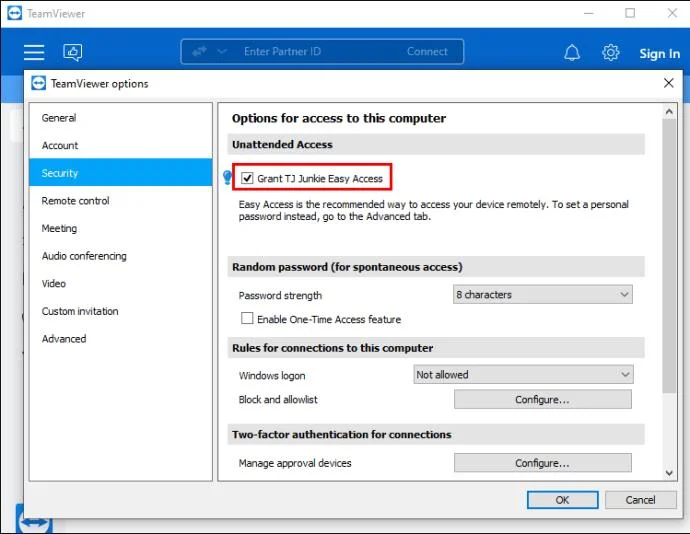The height and width of the screenshot is (534, 690).
Task: Open Custom invitation settings
Action: click(121, 311)
